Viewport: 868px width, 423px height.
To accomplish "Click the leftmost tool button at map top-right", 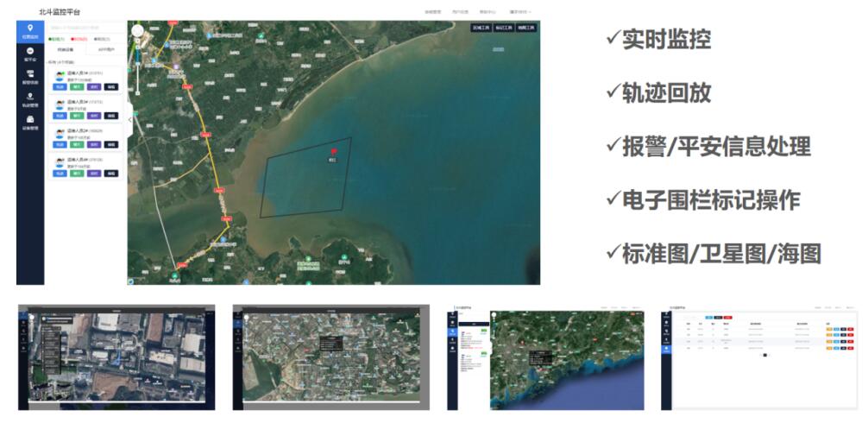I will tap(481, 28).
